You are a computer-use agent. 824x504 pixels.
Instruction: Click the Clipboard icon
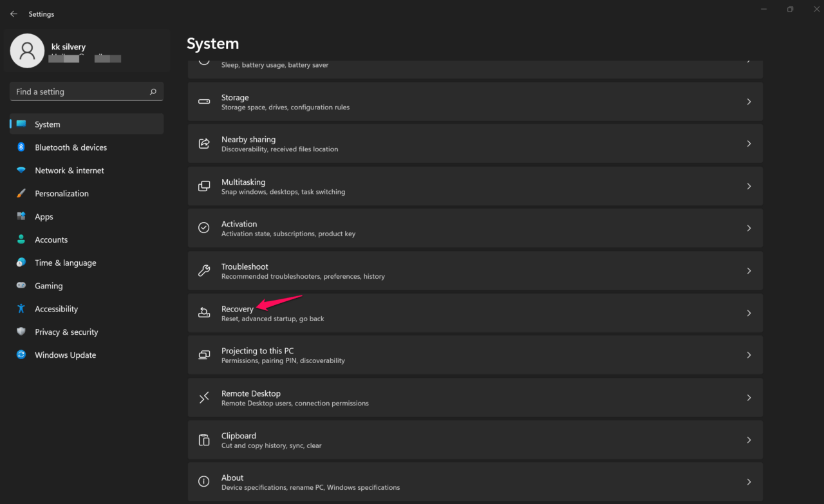click(204, 440)
